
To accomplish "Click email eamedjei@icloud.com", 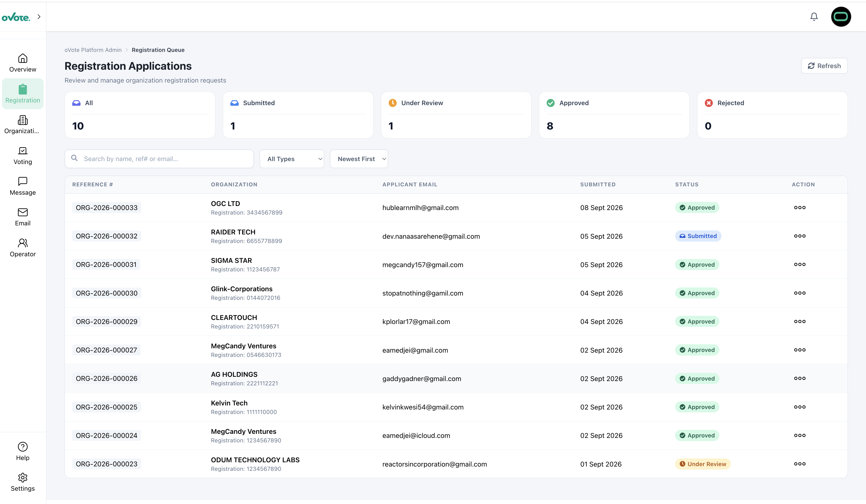I will [x=416, y=435].
